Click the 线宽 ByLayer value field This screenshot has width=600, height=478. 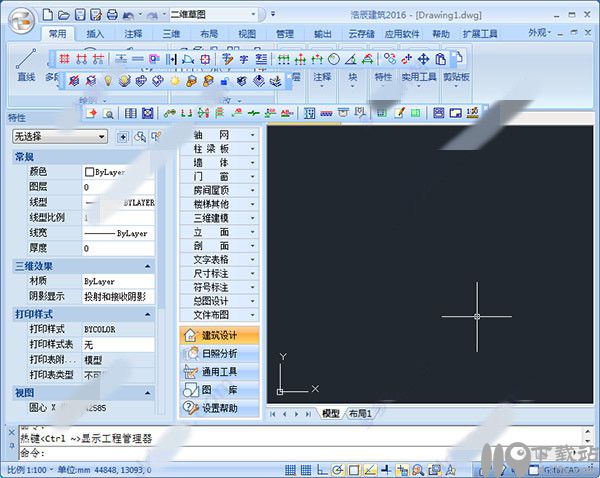pyautogui.click(x=119, y=233)
